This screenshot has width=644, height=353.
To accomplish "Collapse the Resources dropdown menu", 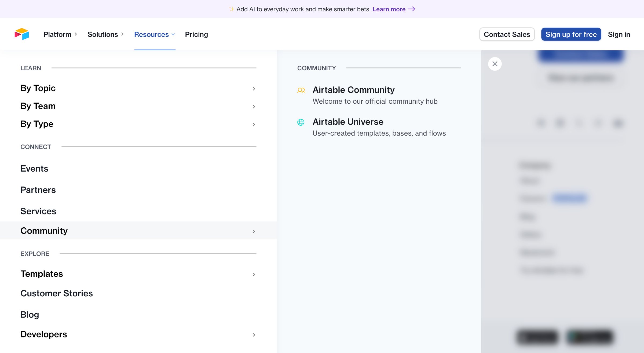I will tap(155, 34).
